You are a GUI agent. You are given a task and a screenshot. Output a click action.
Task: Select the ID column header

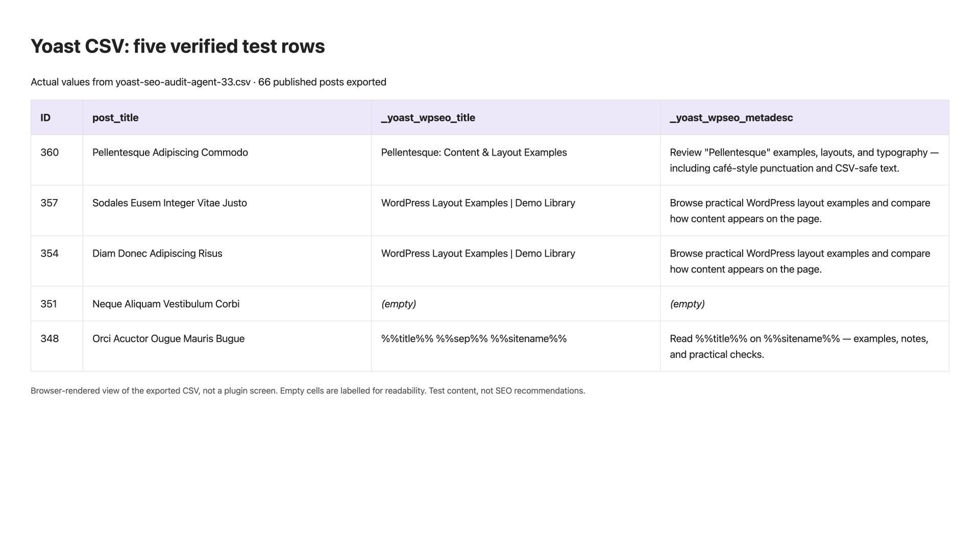(x=57, y=117)
